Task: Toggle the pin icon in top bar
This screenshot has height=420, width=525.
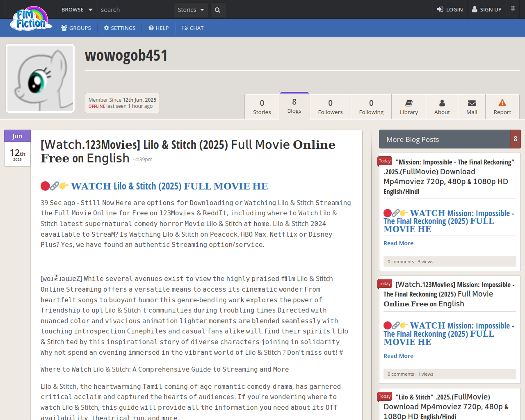Action: (513, 9)
